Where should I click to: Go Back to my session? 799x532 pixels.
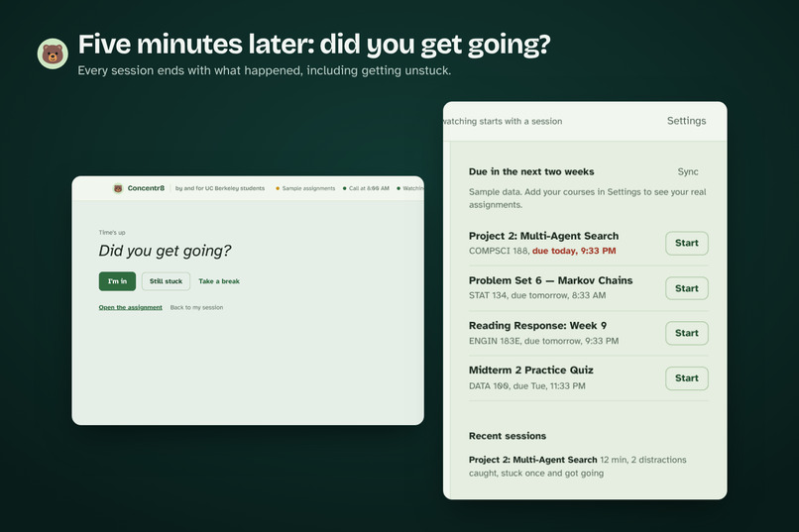tap(196, 307)
